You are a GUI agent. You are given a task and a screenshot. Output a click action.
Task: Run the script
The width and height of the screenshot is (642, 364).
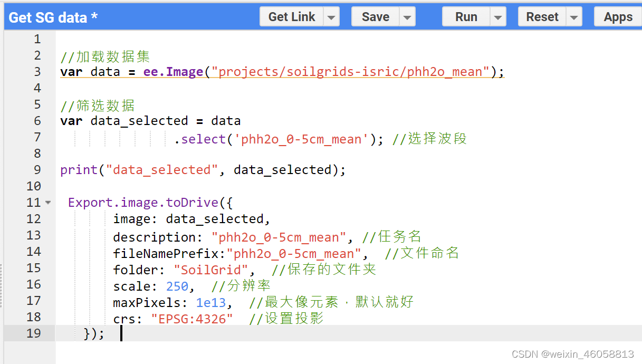click(466, 17)
